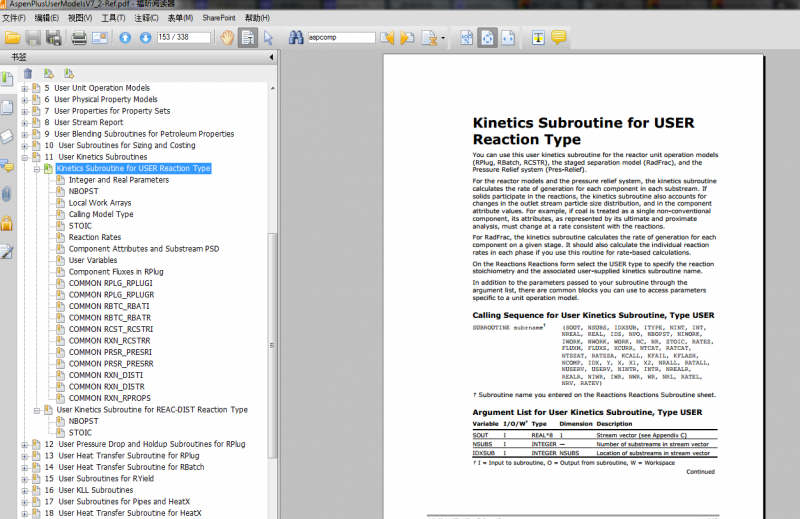Open the 帮助(H) menu

(257, 18)
